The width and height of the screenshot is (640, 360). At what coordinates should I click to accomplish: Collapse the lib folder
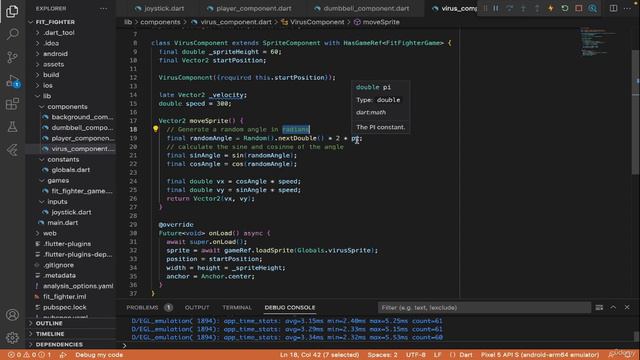tap(47, 96)
